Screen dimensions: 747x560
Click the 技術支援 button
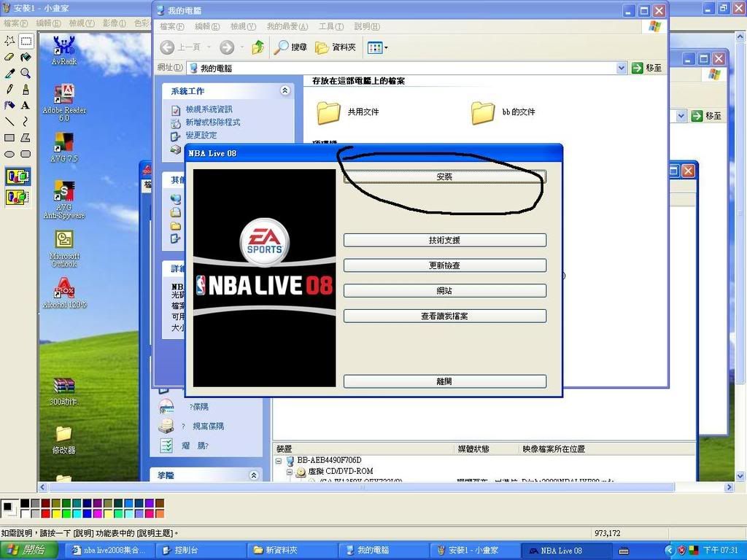tap(444, 240)
